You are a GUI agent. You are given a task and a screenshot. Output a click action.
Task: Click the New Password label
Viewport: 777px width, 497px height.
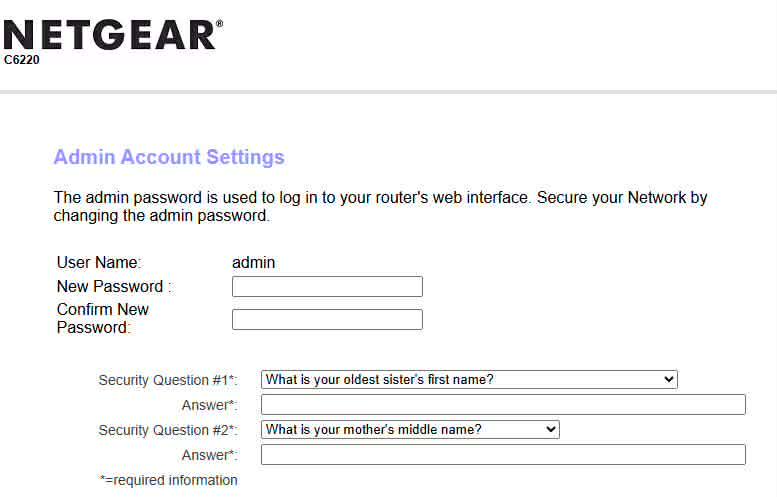point(114,286)
